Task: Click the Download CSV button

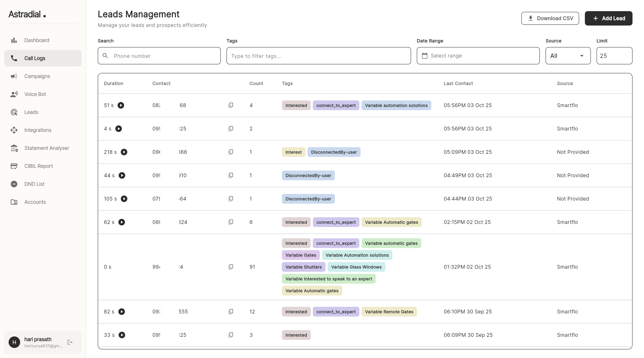Action: (x=550, y=18)
